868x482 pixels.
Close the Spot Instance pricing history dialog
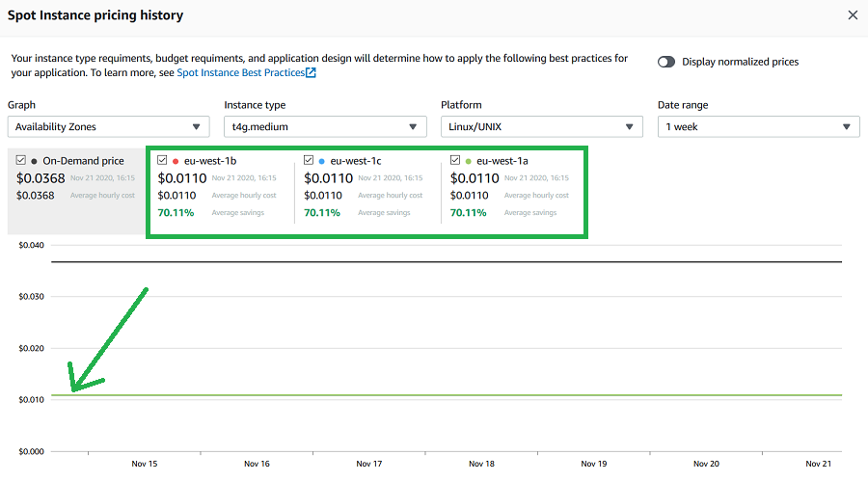click(x=853, y=14)
